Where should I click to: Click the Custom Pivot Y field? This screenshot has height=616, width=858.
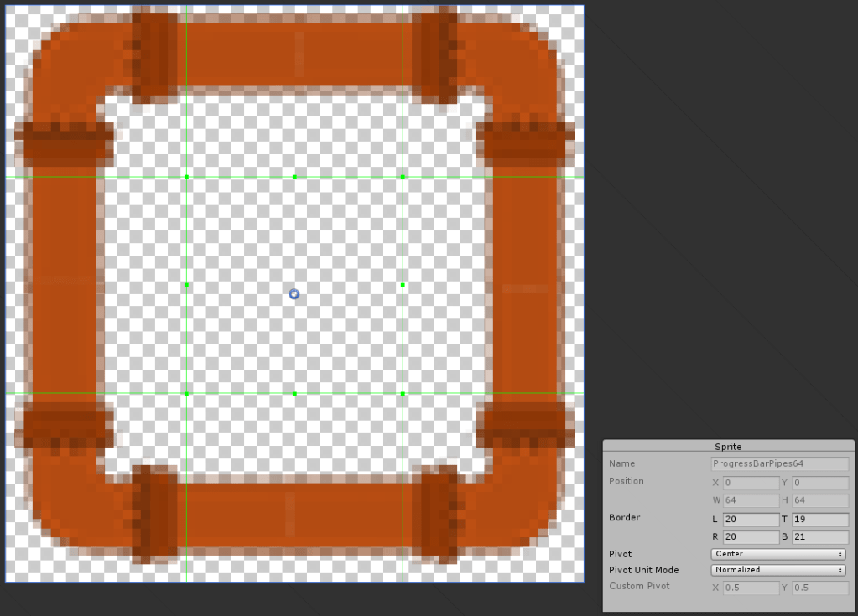tap(819, 588)
